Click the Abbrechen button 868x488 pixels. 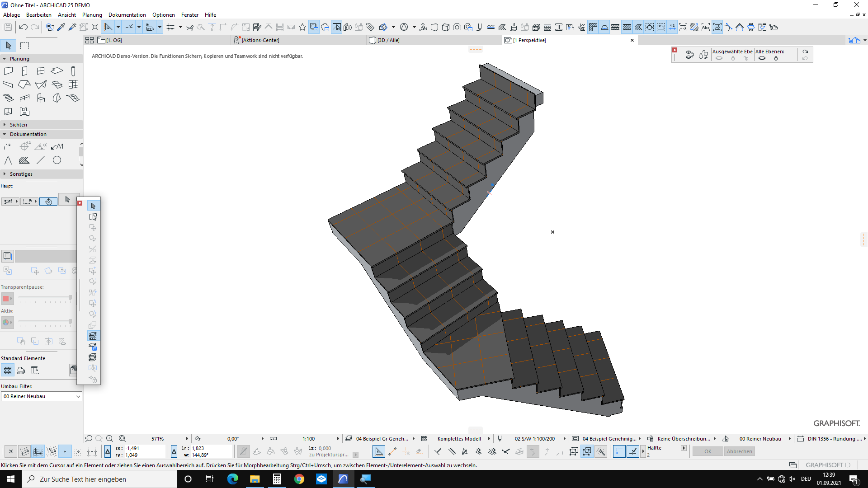739,451
